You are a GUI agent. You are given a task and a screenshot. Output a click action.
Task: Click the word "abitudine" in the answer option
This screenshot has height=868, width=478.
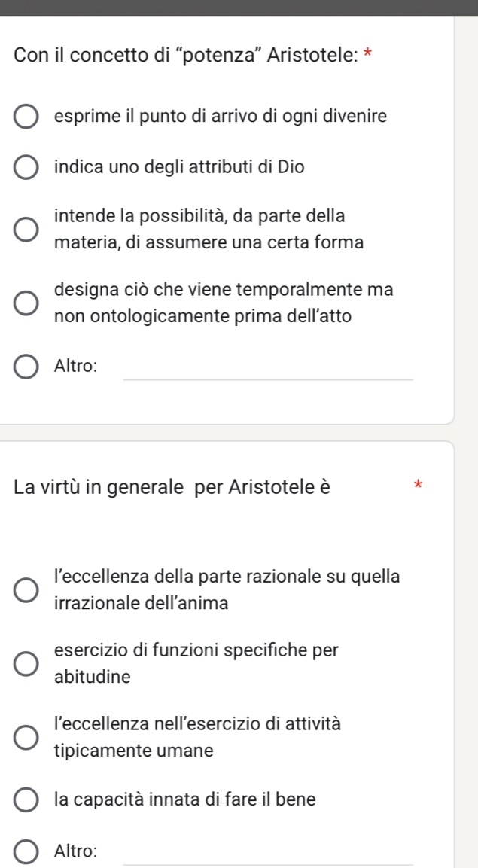[93, 677]
